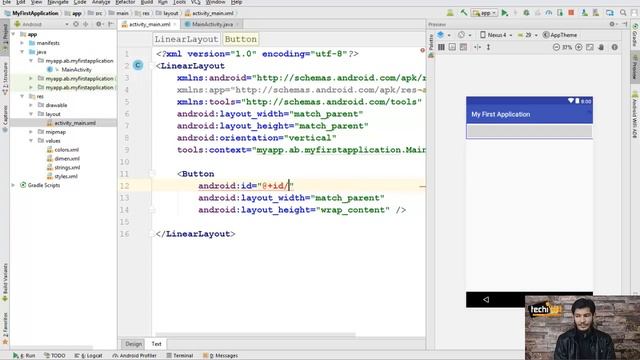The width and height of the screenshot is (640, 360).
Task: Select MainActivity in project tree
Action: coord(76,70)
